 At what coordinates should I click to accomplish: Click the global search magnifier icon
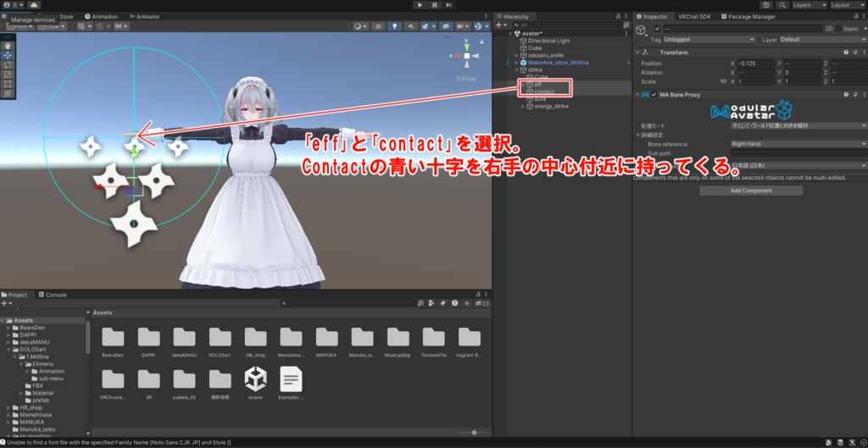point(782,5)
